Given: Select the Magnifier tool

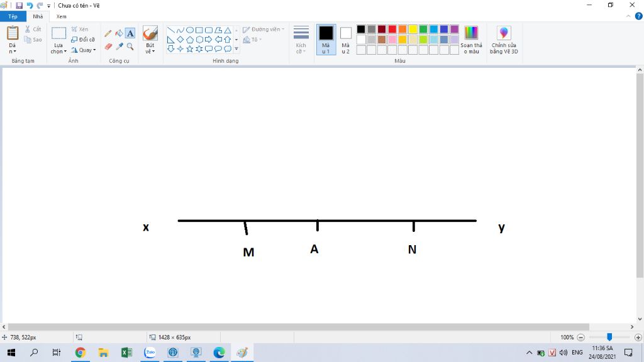Looking at the screenshot, I should [130, 47].
